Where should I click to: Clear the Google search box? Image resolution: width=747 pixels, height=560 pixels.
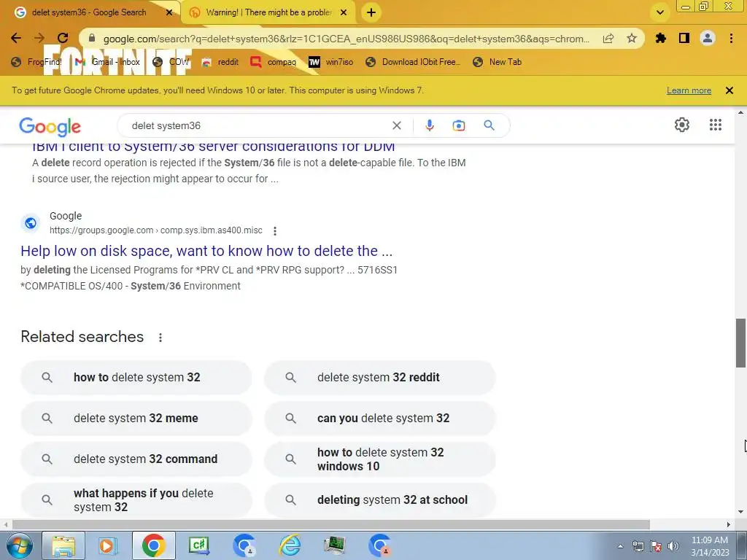[x=396, y=125]
